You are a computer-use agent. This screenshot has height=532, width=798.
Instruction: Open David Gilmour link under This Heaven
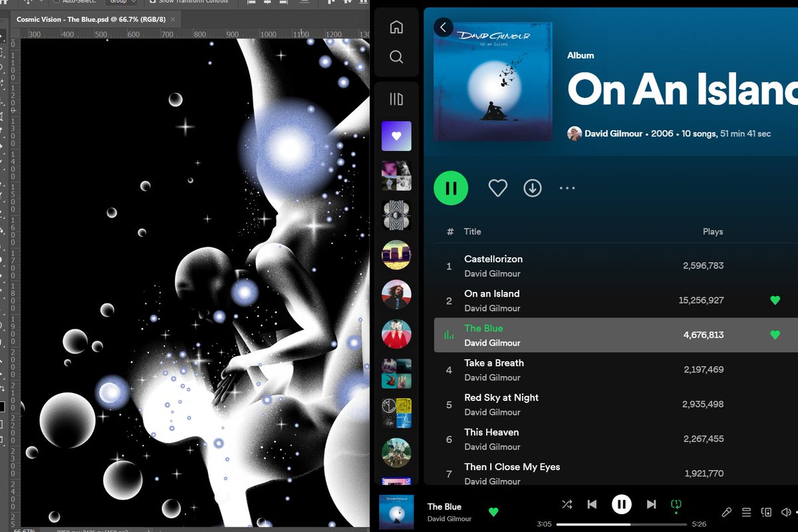click(492, 446)
